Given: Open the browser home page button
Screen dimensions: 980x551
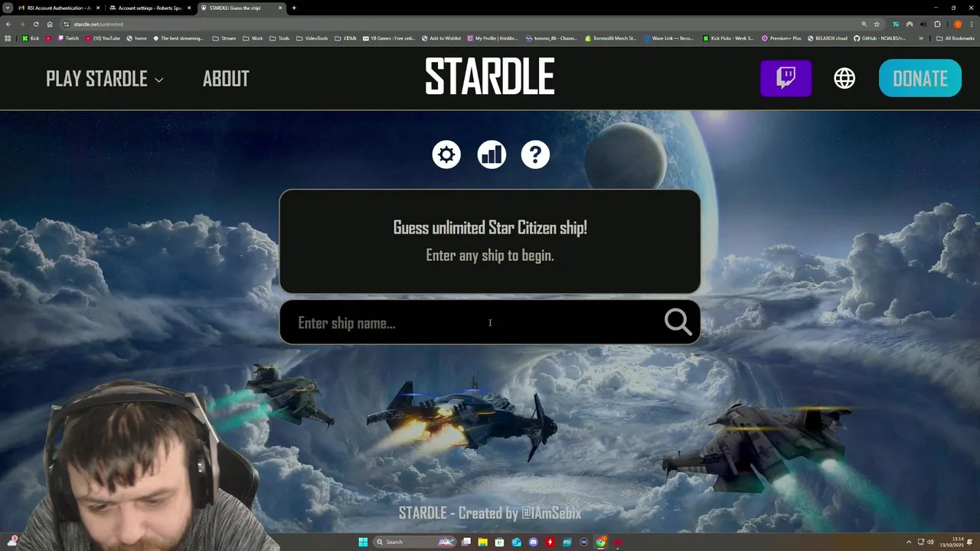Looking at the screenshot, I should [x=50, y=24].
